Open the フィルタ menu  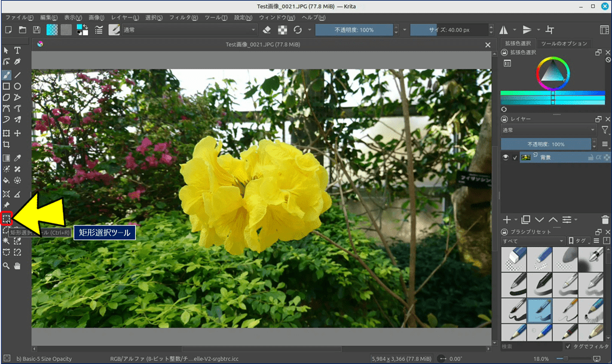point(183,17)
